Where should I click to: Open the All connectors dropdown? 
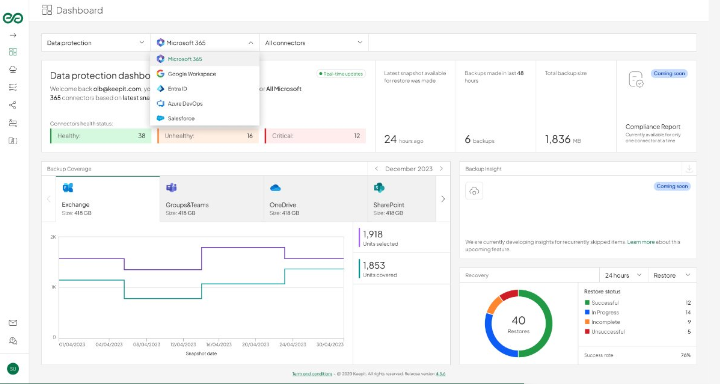pyautogui.click(x=314, y=43)
